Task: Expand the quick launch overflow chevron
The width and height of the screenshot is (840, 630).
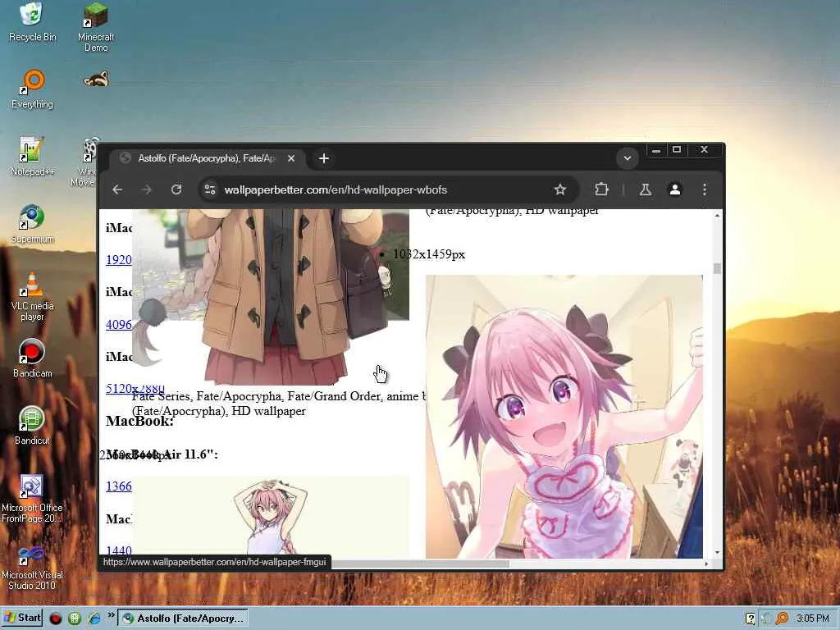Action: (111, 614)
